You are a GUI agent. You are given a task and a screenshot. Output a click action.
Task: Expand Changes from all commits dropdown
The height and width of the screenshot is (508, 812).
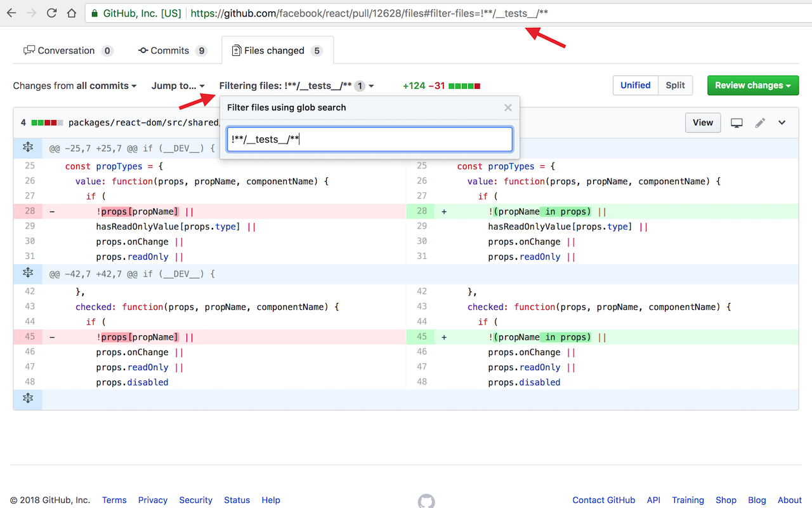pyautogui.click(x=75, y=86)
